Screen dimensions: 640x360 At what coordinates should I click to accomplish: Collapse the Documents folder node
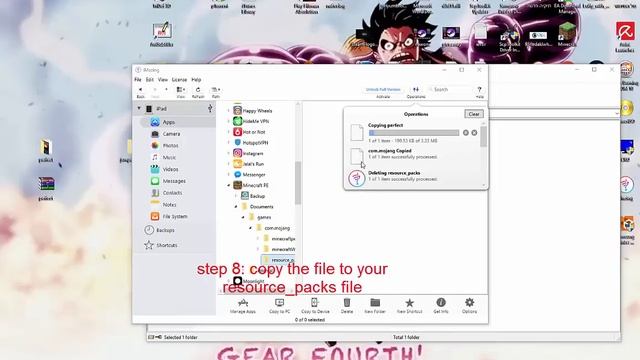point(236,207)
